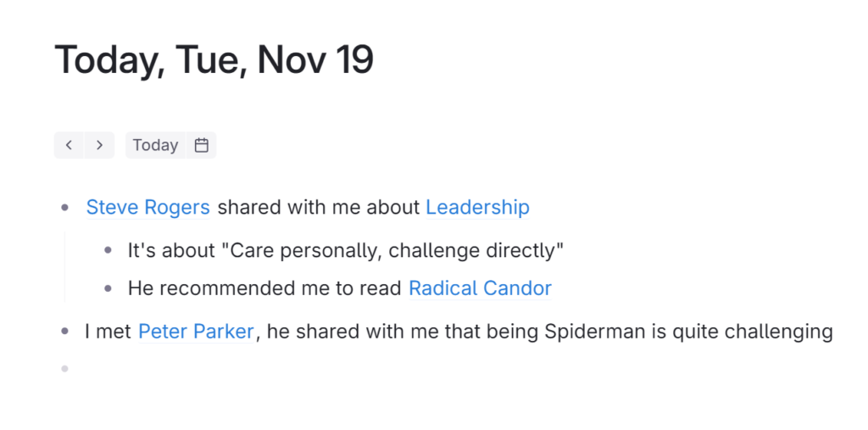This screenshot has height=430, width=868.
Task: Click the bullet beside Steve Rogers line
Action: [x=65, y=208]
